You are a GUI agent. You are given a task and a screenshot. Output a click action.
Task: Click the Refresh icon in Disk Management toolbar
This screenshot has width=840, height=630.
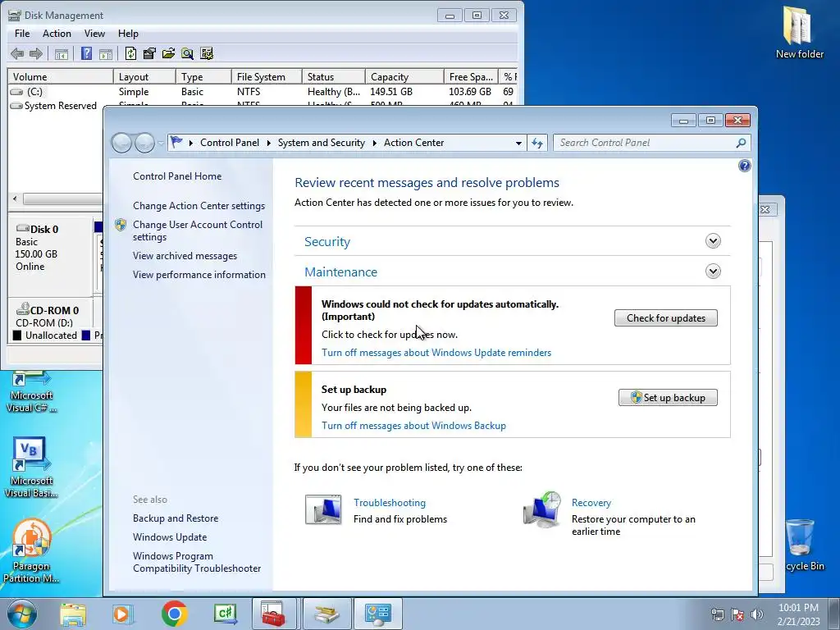click(x=130, y=53)
